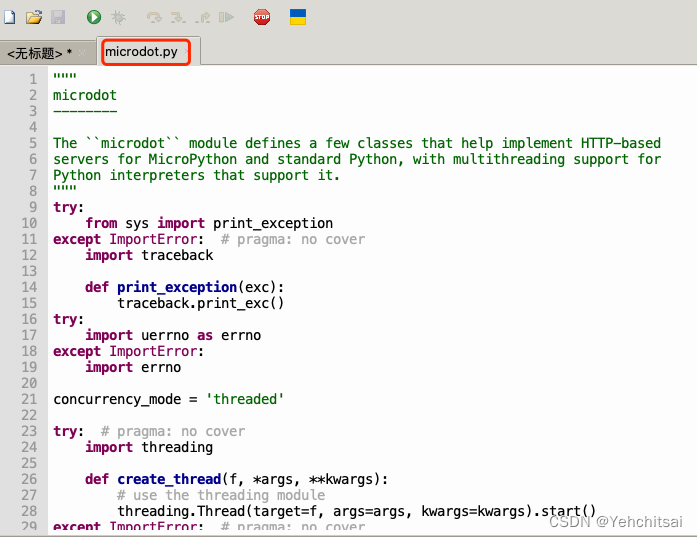This screenshot has width=697, height=537.
Task: Resume execution with the toolbar resume icon
Action: coord(226,17)
